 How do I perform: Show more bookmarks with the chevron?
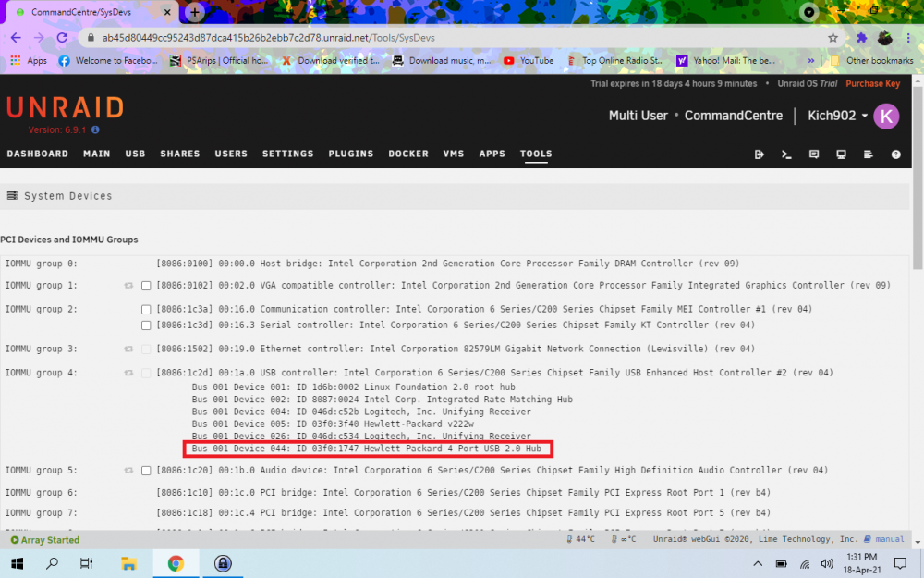(x=811, y=61)
